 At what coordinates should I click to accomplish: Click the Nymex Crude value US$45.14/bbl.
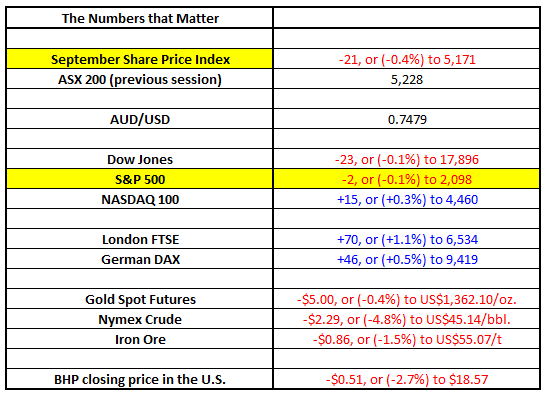407,319
